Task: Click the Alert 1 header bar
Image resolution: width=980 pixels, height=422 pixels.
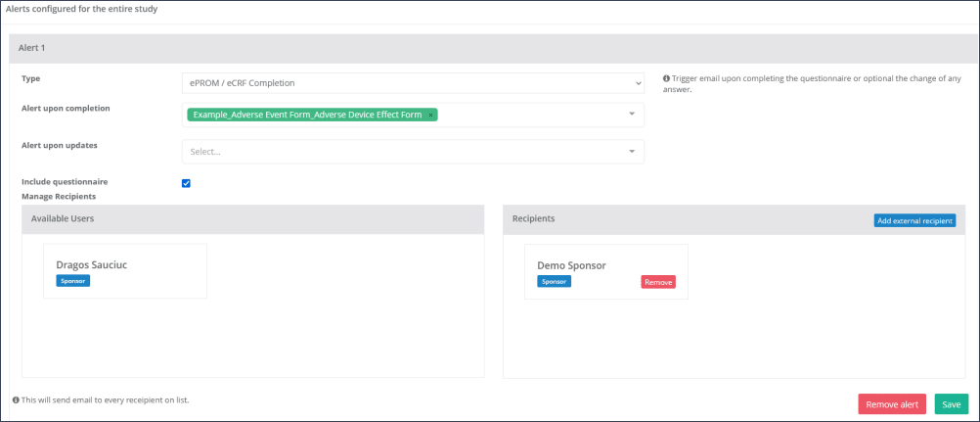Action: click(489, 48)
